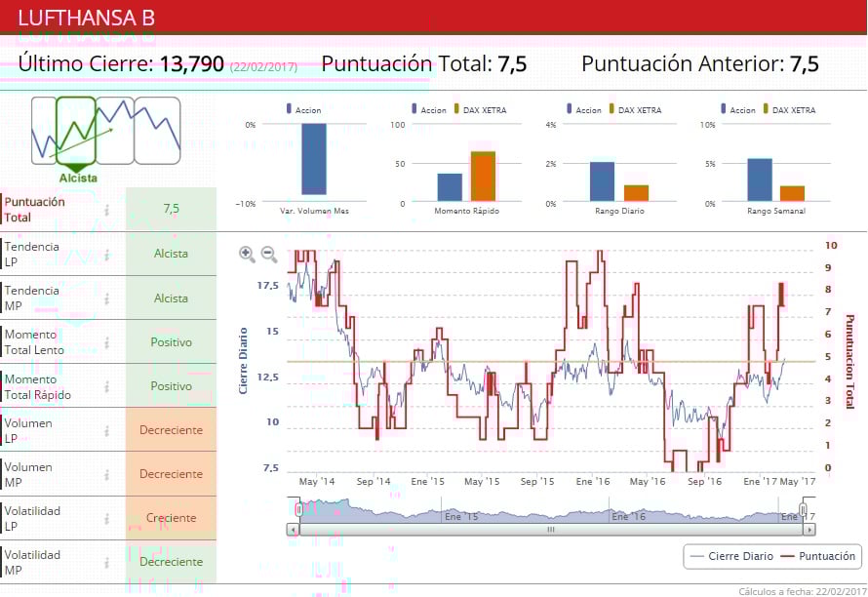Click the right handle of the range navigator
Viewport: 868px width, 597px height.
[804, 509]
